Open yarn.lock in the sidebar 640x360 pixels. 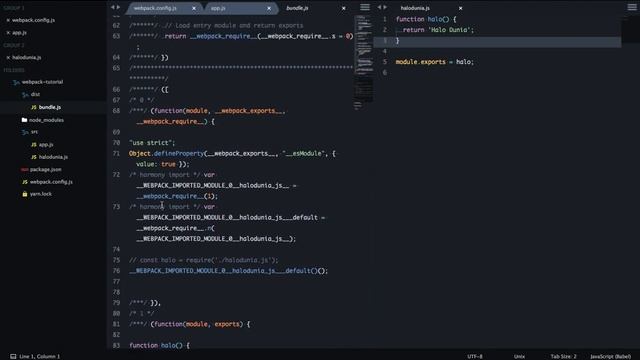click(41, 194)
